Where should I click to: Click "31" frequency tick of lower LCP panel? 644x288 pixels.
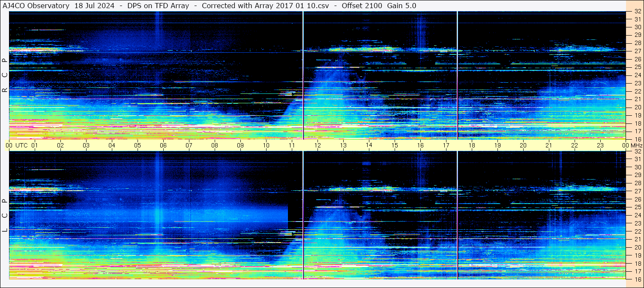tap(637, 159)
